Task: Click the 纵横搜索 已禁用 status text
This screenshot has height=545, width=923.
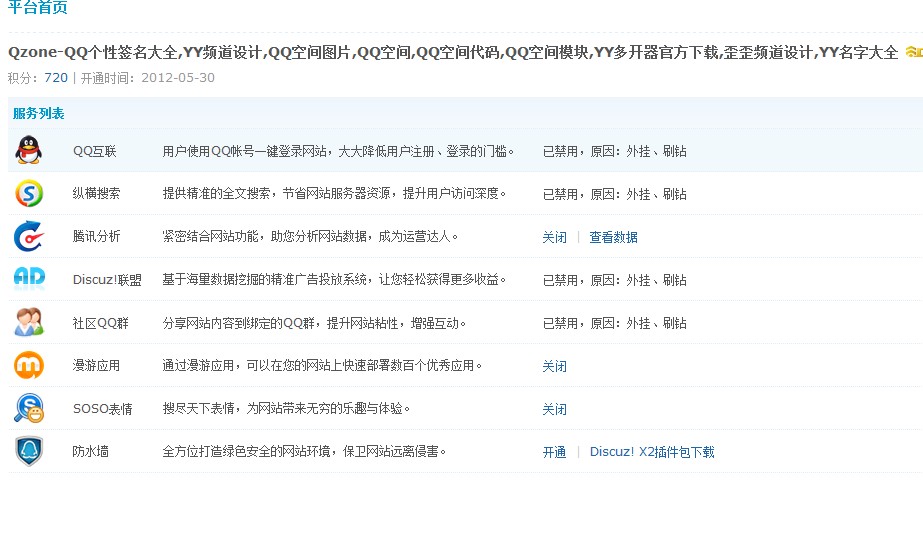Action: click(x=615, y=194)
